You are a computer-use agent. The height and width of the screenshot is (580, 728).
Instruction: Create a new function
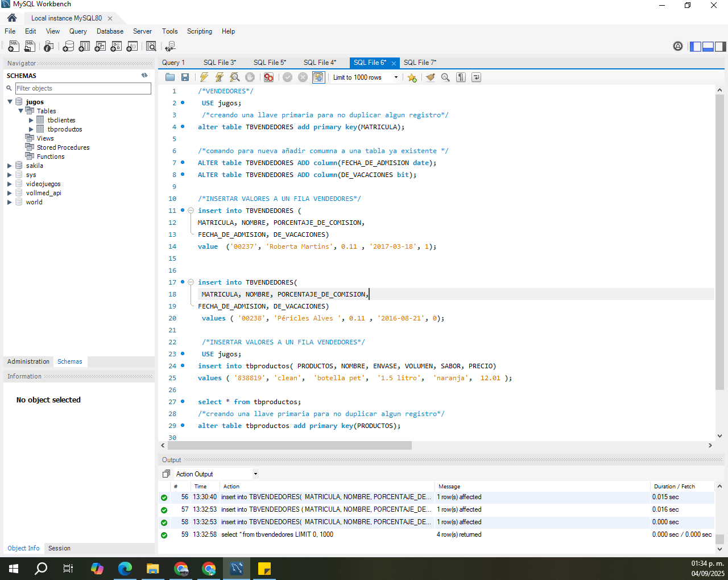[132, 47]
